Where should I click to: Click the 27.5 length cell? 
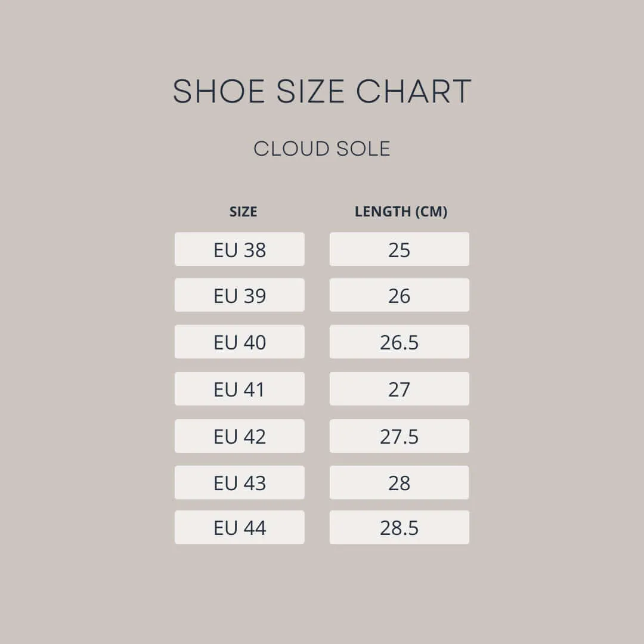400,436
